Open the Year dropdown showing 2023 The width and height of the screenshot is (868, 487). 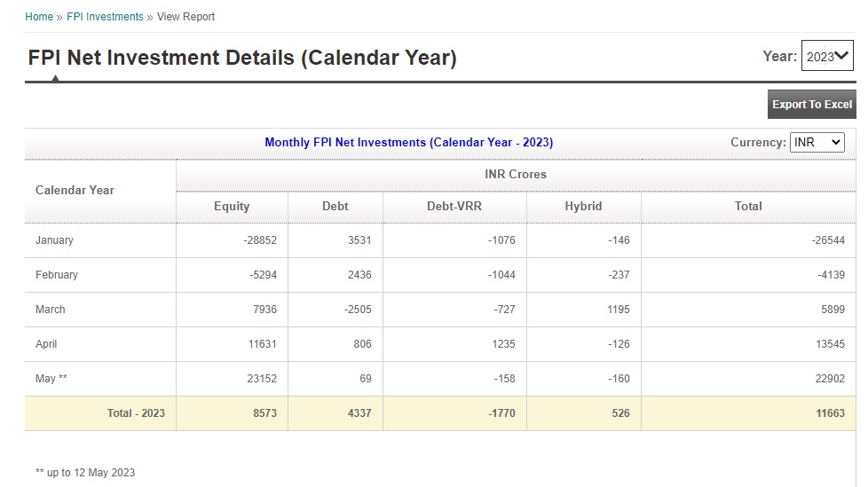pyautogui.click(x=827, y=56)
